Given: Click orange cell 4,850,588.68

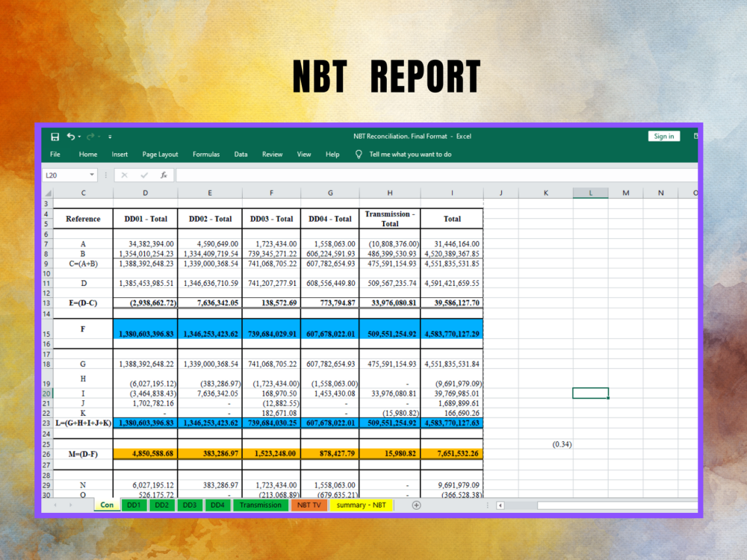Looking at the screenshot, I should [146, 454].
